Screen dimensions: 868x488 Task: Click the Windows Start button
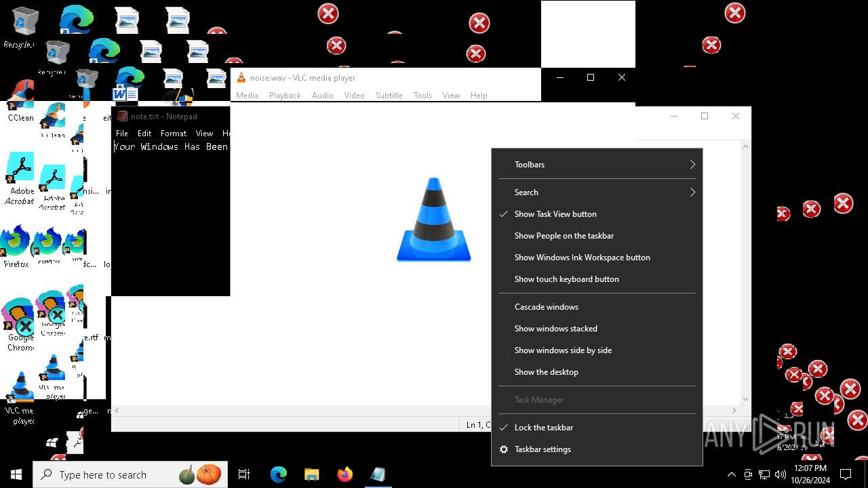click(x=16, y=474)
